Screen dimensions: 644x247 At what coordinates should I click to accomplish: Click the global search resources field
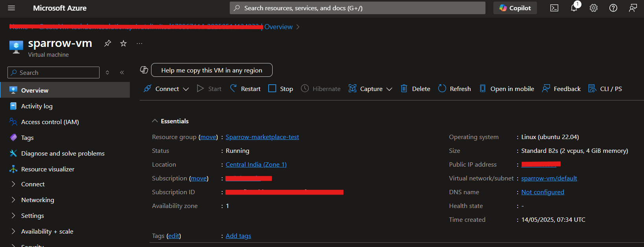pos(358,8)
